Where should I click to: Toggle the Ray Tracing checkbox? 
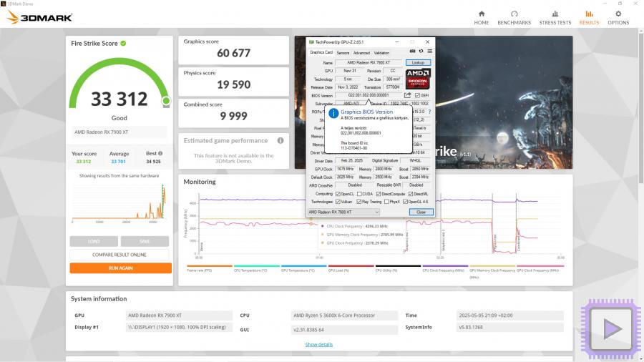click(x=359, y=202)
